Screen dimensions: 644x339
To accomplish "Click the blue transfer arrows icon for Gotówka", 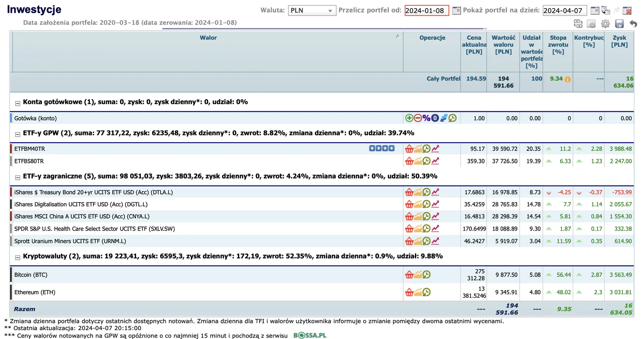I will point(444,118).
